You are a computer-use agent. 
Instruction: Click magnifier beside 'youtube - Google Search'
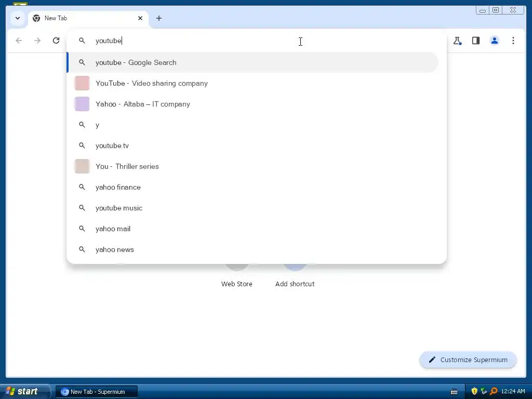click(x=82, y=62)
